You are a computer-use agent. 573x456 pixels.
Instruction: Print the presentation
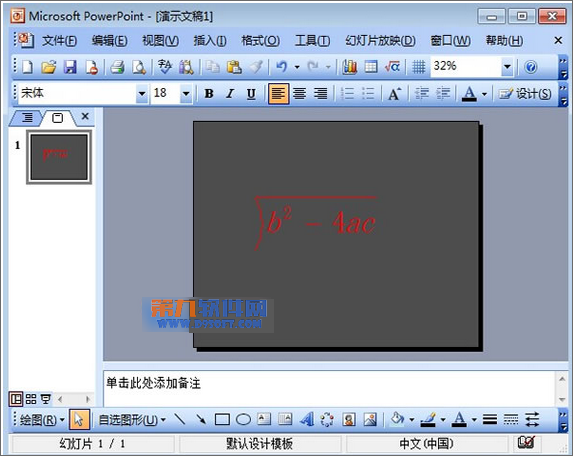[x=117, y=67]
